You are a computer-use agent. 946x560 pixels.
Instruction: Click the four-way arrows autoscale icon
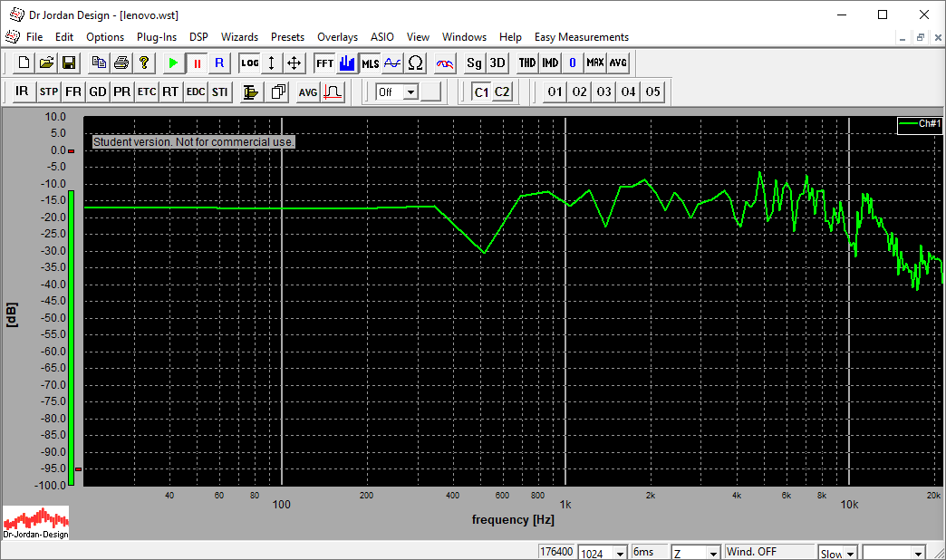click(294, 63)
